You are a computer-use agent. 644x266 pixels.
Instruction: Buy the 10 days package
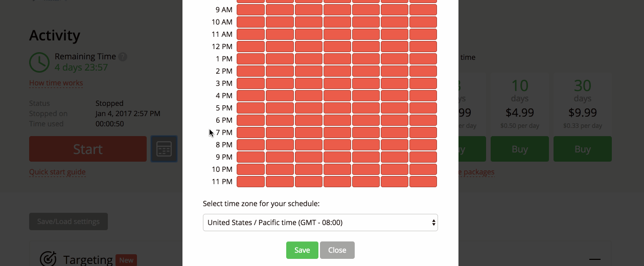pos(520,149)
